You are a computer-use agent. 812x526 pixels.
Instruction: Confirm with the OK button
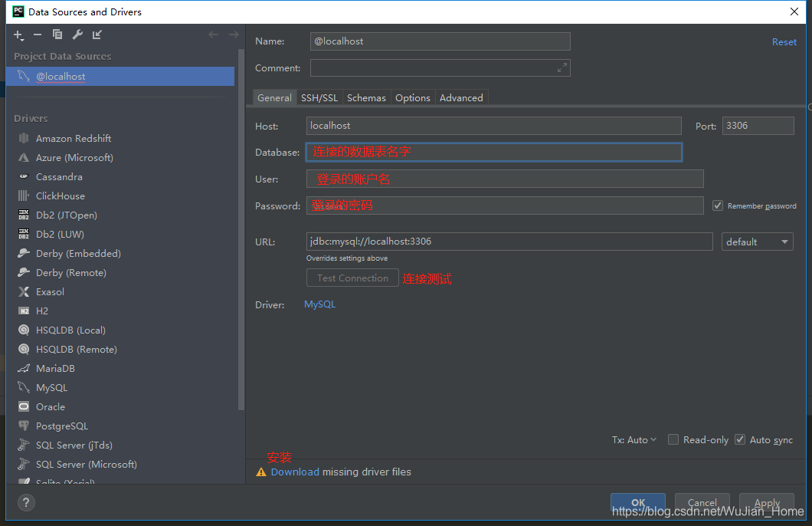(638, 502)
